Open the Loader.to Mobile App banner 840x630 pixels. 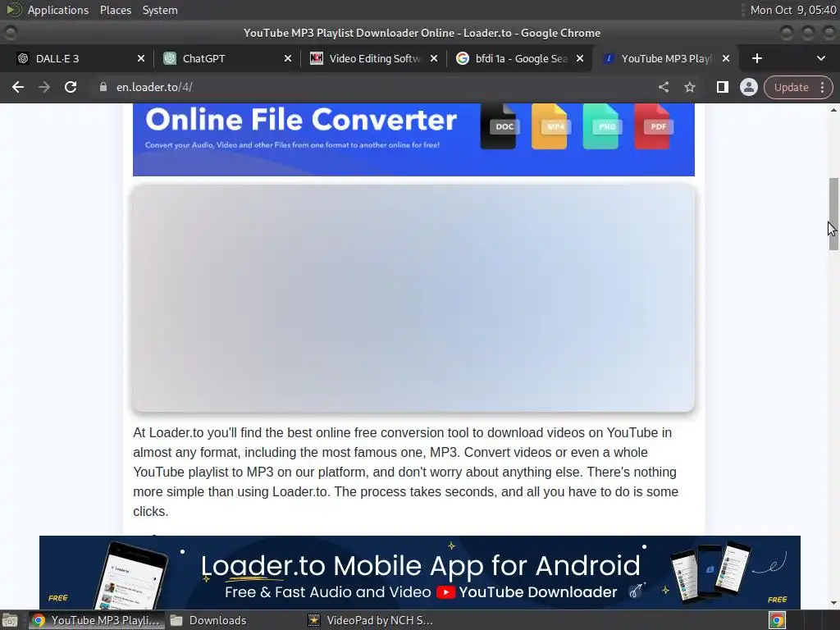(x=420, y=572)
